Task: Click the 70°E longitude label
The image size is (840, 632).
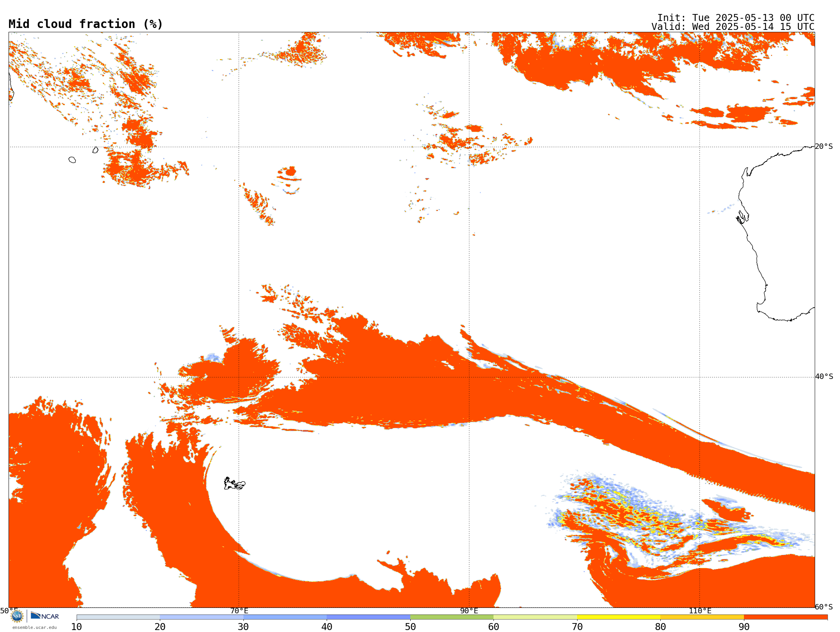Action: coord(239,611)
